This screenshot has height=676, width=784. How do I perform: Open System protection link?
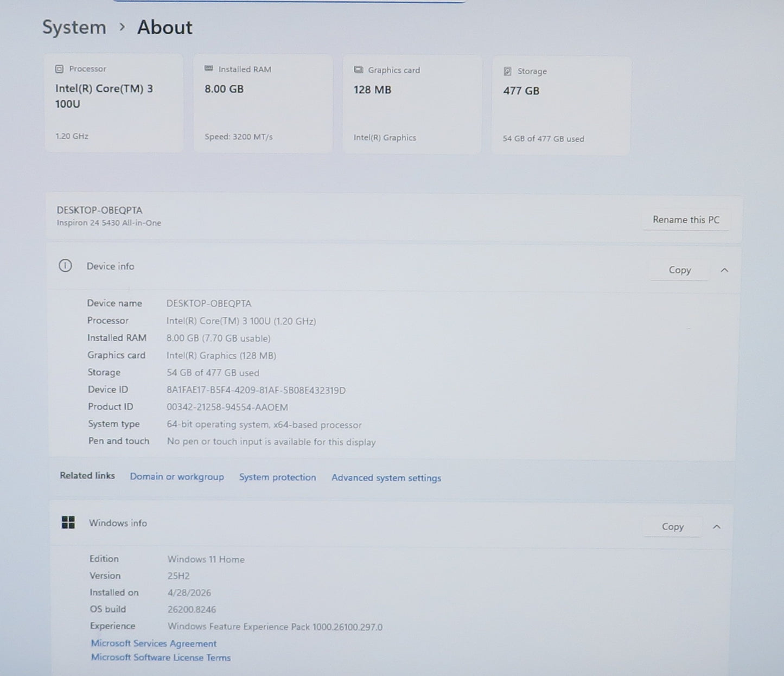(277, 477)
